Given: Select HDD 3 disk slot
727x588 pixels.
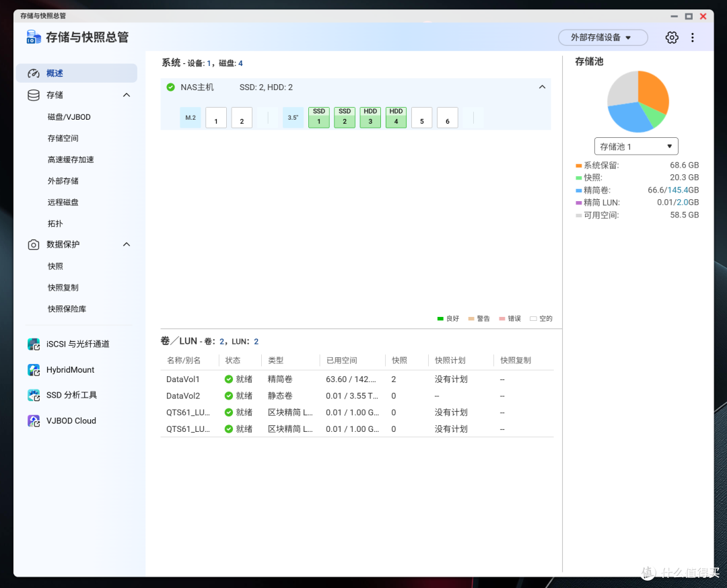Looking at the screenshot, I should [370, 117].
